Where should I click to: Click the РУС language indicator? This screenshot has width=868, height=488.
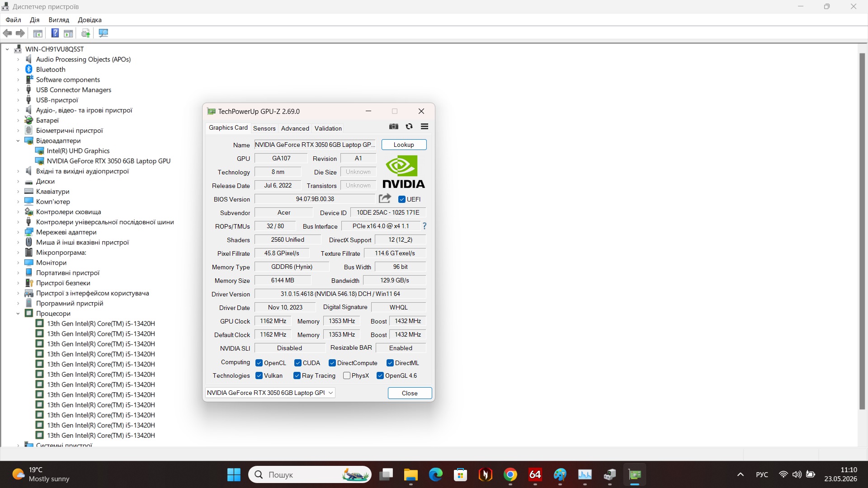pos(762,474)
